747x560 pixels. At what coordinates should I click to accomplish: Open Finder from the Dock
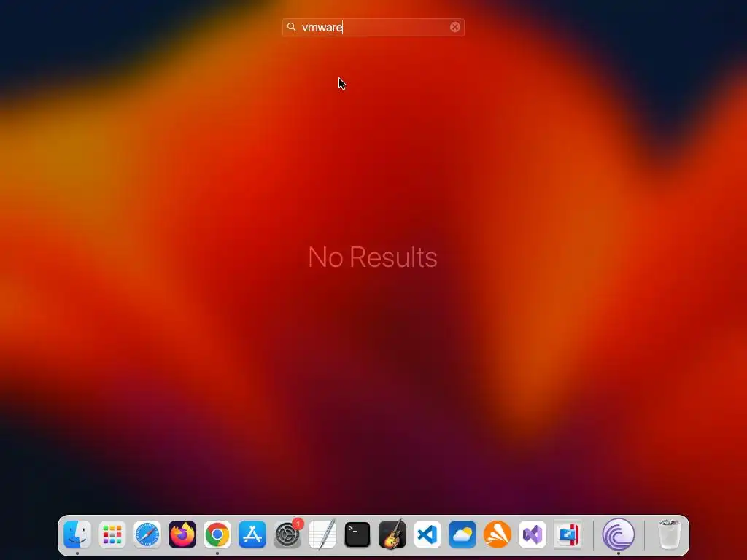(x=77, y=534)
